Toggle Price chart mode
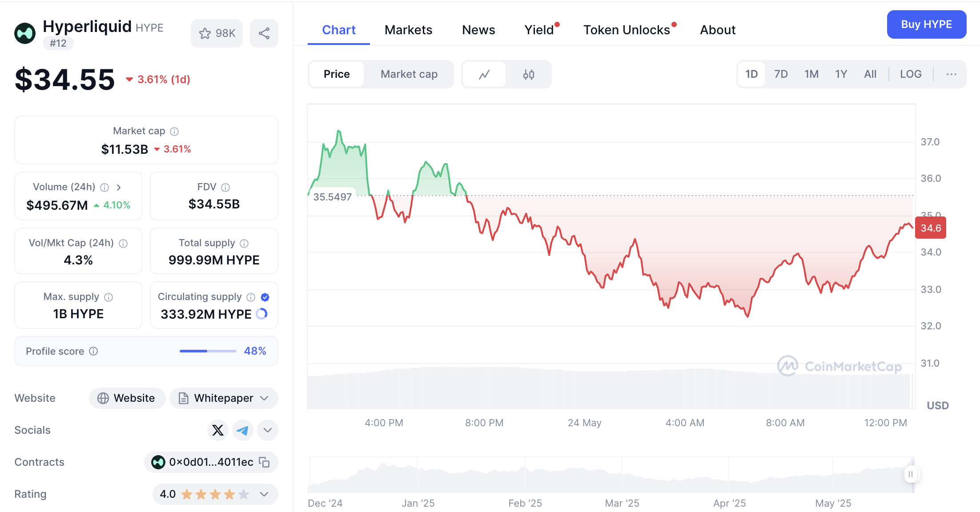The width and height of the screenshot is (980, 512). click(337, 74)
